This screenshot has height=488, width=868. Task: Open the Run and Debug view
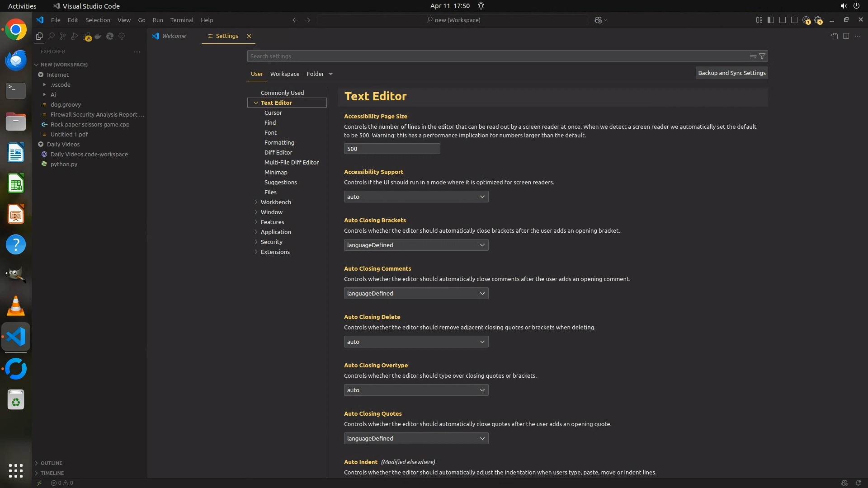coord(75,36)
